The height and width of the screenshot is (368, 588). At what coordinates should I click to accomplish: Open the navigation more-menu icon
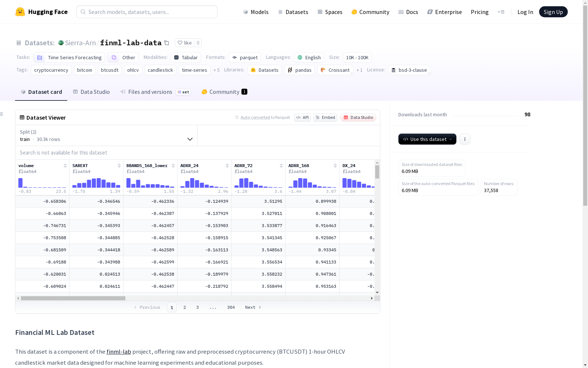[x=501, y=12]
